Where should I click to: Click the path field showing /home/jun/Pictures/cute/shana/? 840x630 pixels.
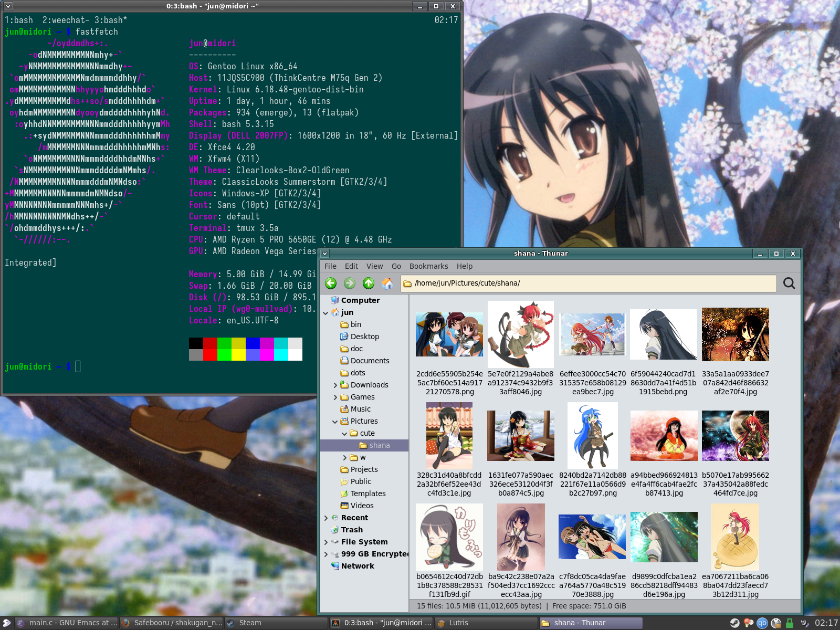tap(588, 283)
